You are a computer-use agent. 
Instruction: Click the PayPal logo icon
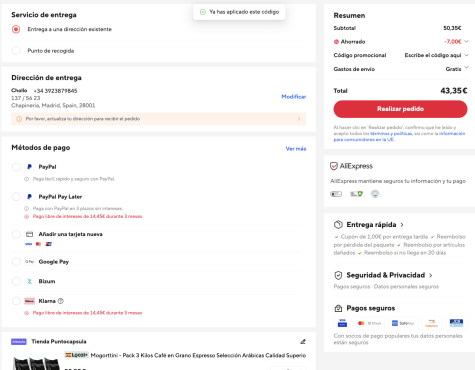click(x=29, y=167)
